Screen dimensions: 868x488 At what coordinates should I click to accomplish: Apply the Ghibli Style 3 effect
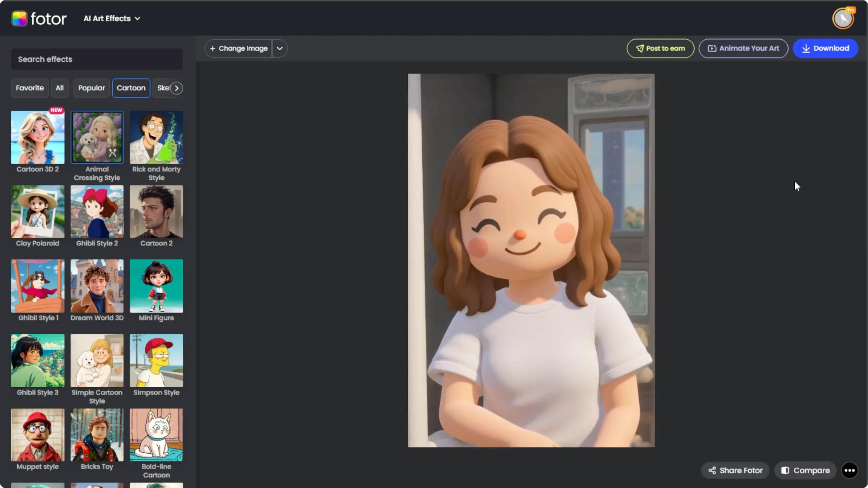pyautogui.click(x=38, y=360)
